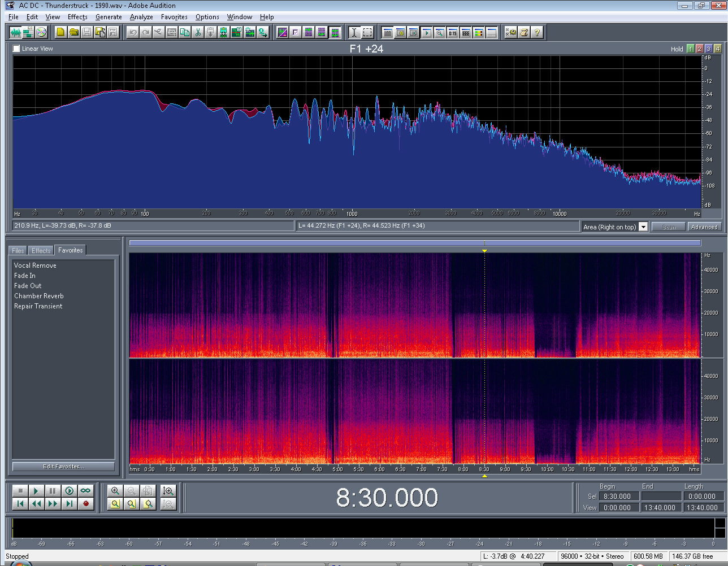The height and width of the screenshot is (566, 728).
Task: Switch to the Files tab
Action: [x=18, y=251]
